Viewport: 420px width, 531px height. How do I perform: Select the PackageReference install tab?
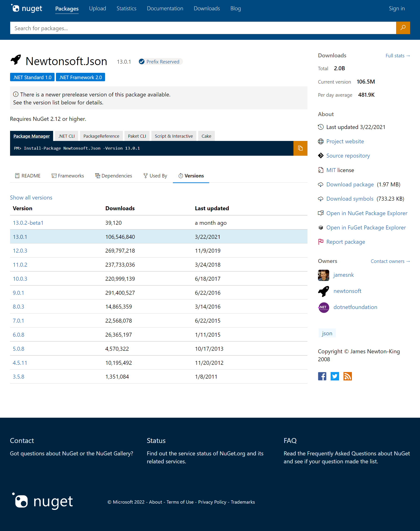point(101,136)
